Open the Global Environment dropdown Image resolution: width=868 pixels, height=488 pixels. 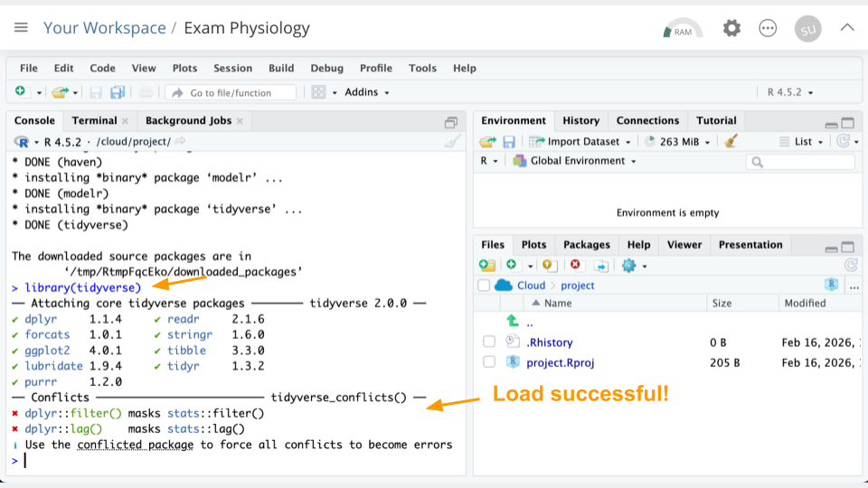tap(574, 161)
